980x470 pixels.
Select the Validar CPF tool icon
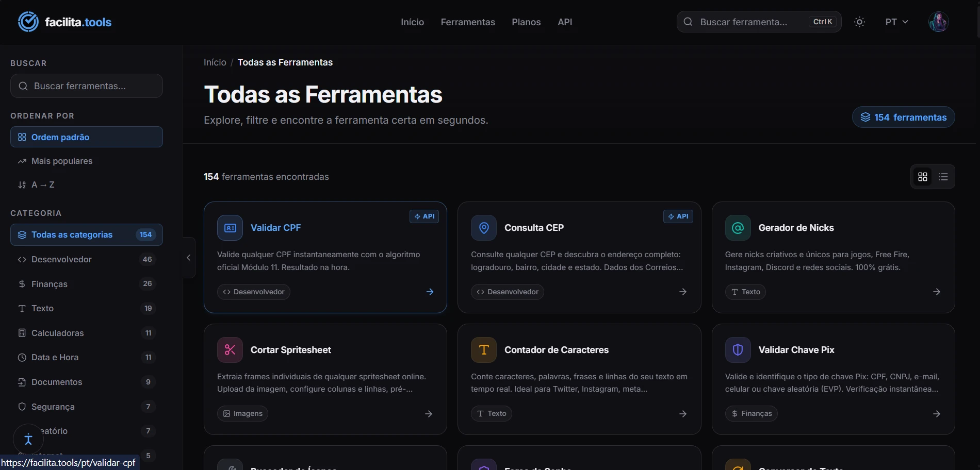click(x=230, y=227)
